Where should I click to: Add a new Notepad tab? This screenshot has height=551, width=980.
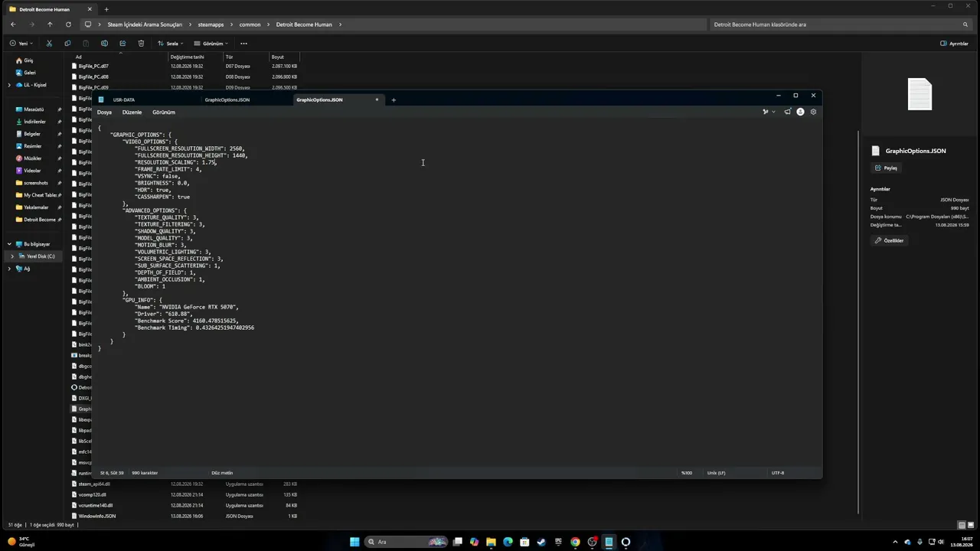click(394, 99)
